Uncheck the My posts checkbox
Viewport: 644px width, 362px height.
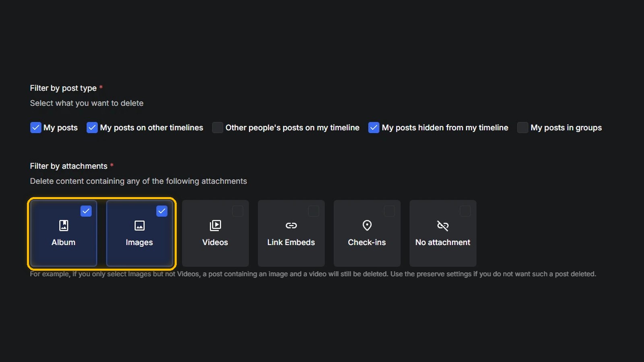(x=36, y=128)
